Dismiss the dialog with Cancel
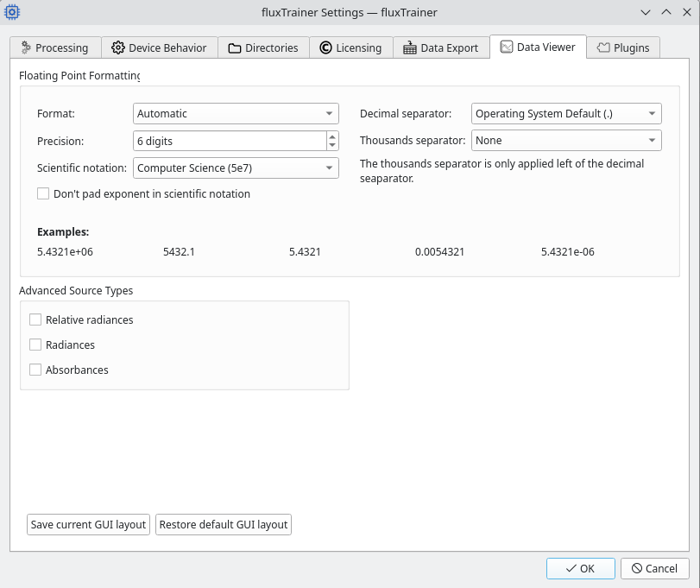Viewport: 700px width, 588px height. pyautogui.click(x=655, y=568)
